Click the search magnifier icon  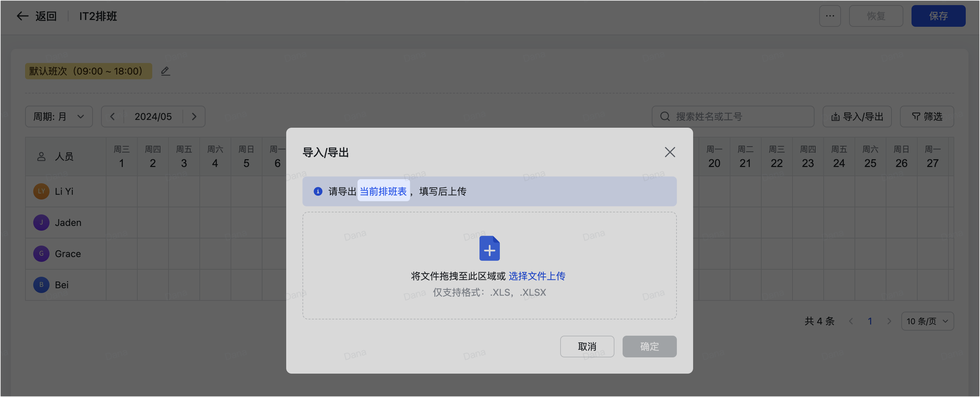tap(665, 116)
